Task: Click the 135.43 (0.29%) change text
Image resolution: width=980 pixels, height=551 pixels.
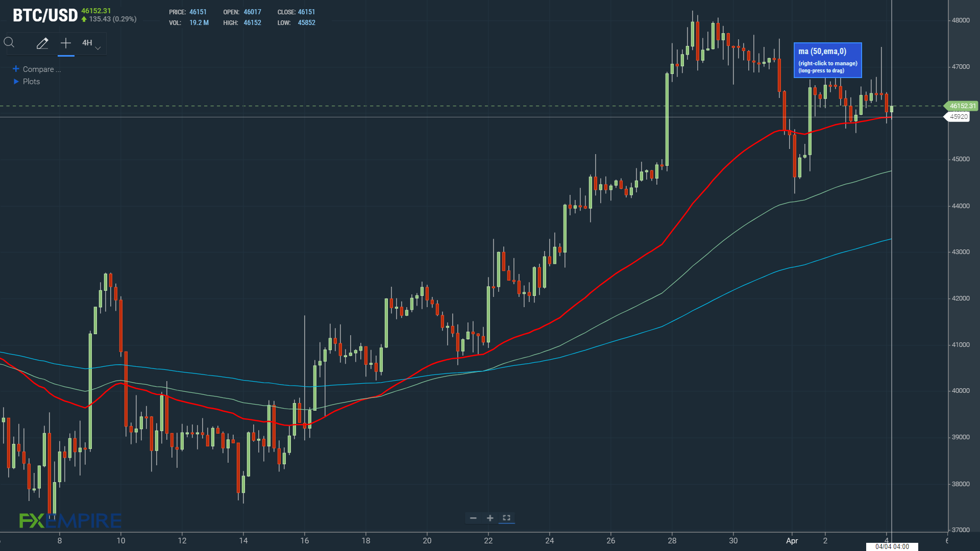Action: 112,19
